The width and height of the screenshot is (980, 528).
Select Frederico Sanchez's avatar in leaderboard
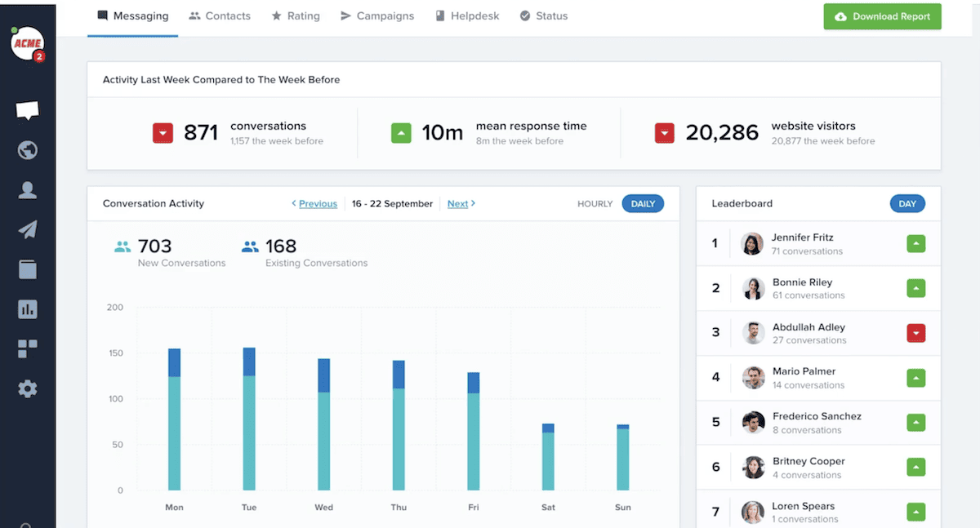752,423
